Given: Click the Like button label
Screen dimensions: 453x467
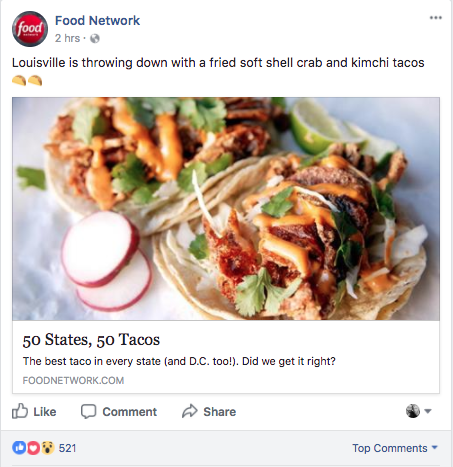Looking at the screenshot, I should click(x=45, y=412).
